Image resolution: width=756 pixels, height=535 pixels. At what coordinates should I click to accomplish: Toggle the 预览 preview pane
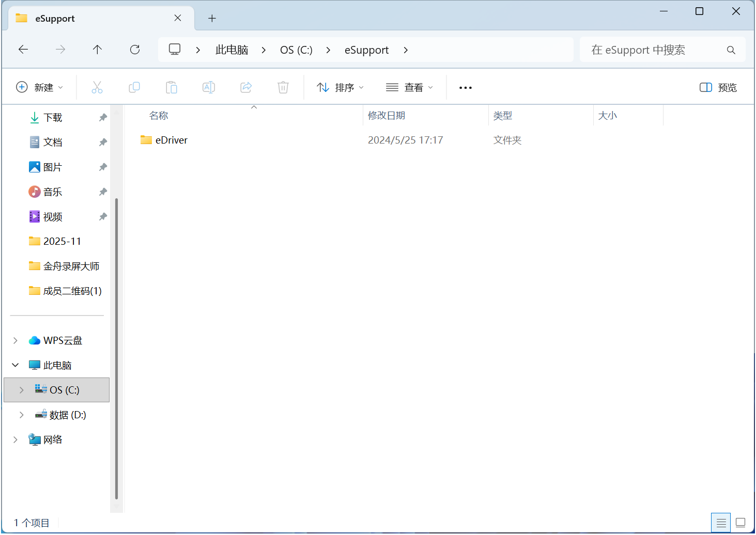pos(718,87)
